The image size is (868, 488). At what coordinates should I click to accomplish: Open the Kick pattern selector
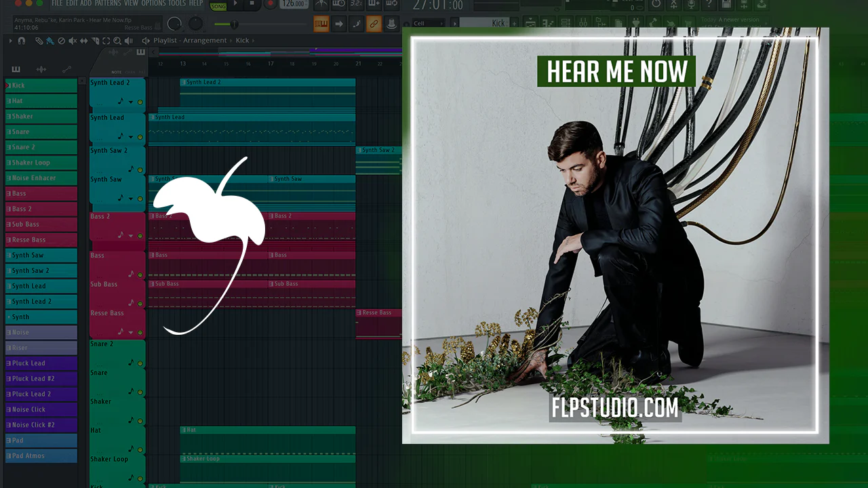click(485, 23)
